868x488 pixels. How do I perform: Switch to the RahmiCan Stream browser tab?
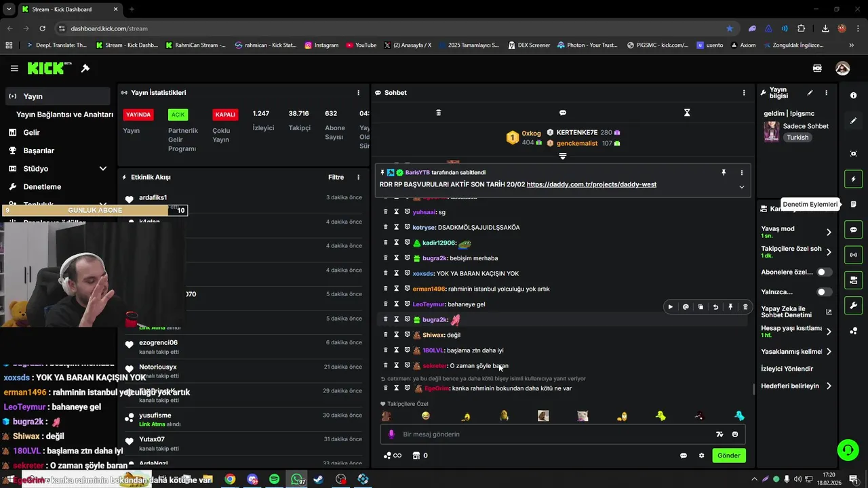tap(195, 45)
